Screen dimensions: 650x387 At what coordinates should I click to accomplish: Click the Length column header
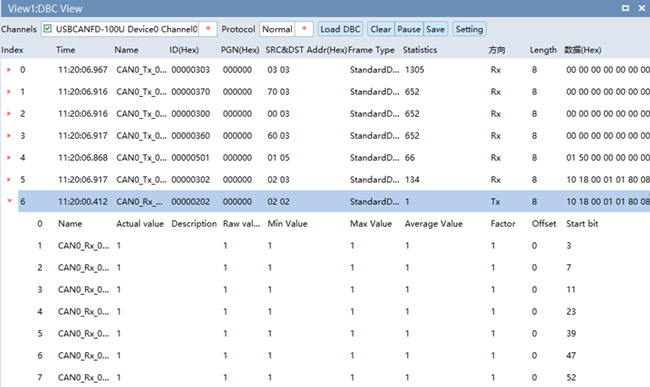[543, 50]
